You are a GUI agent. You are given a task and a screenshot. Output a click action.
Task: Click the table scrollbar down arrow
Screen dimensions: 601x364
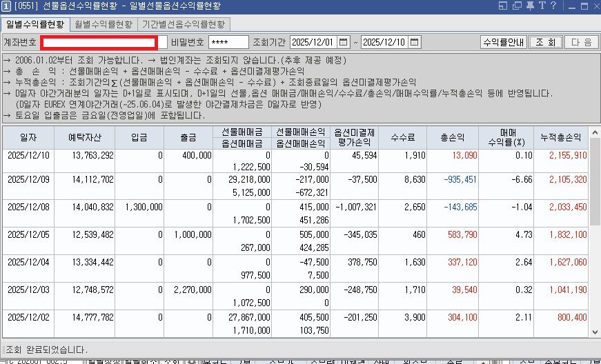point(595,332)
